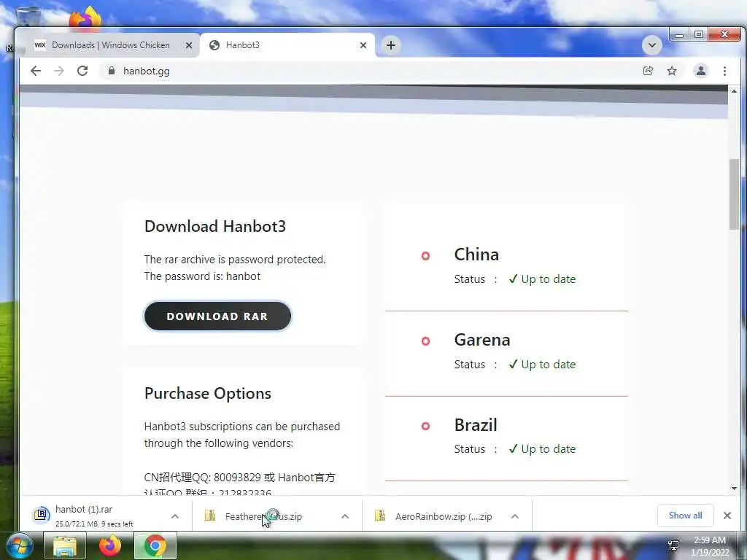Screen dimensions: 747x560
Task: Click the network tray icon
Action: coord(673,545)
